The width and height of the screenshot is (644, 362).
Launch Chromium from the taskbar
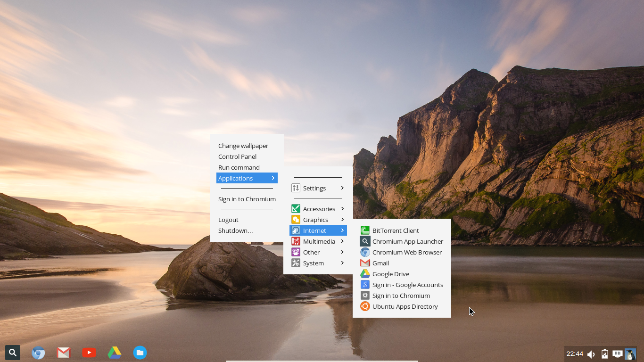(38, 353)
